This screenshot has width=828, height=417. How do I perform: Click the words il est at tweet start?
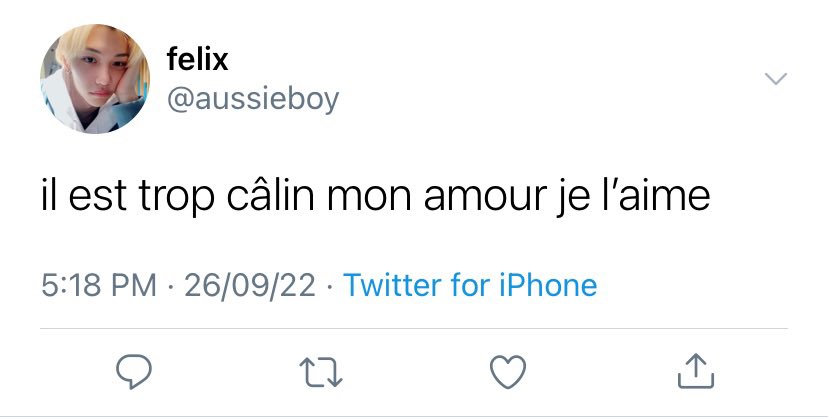84,194
